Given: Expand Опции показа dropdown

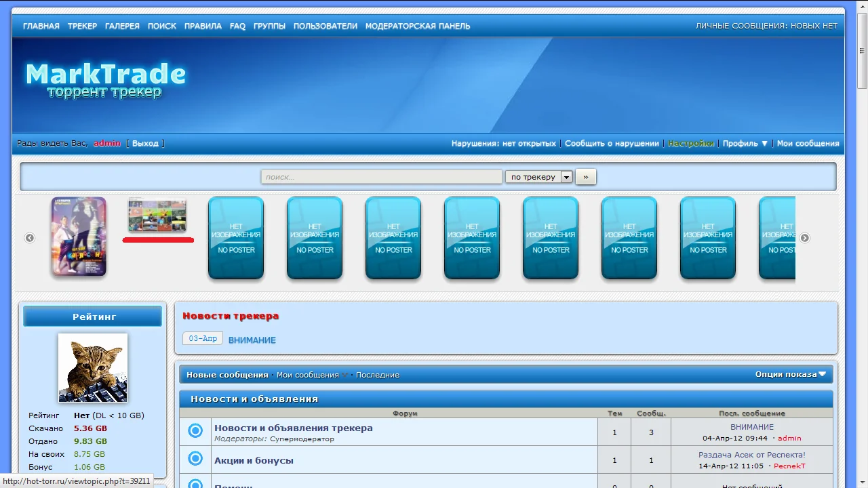Looking at the screenshot, I should [791, 374].
